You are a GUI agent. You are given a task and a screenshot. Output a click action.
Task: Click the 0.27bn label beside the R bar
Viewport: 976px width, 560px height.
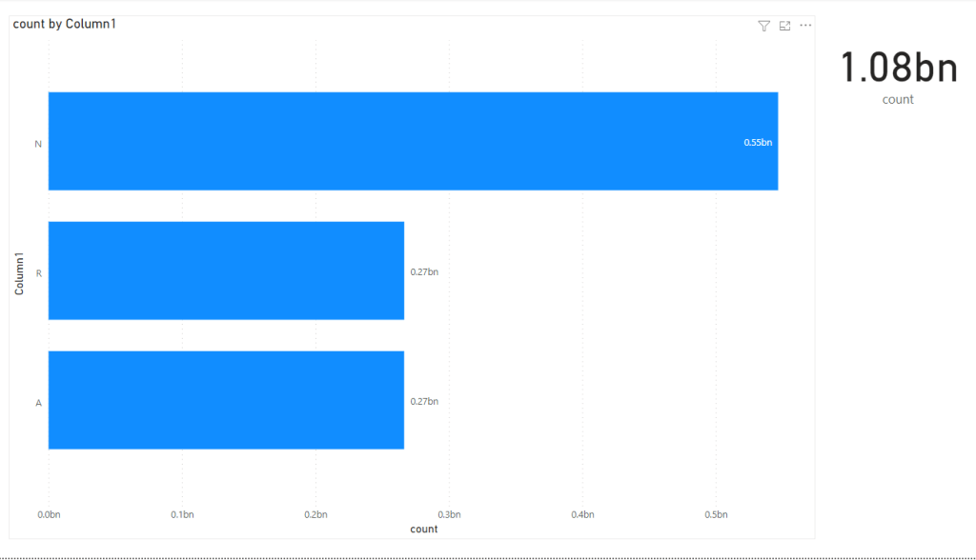(424, 270)
